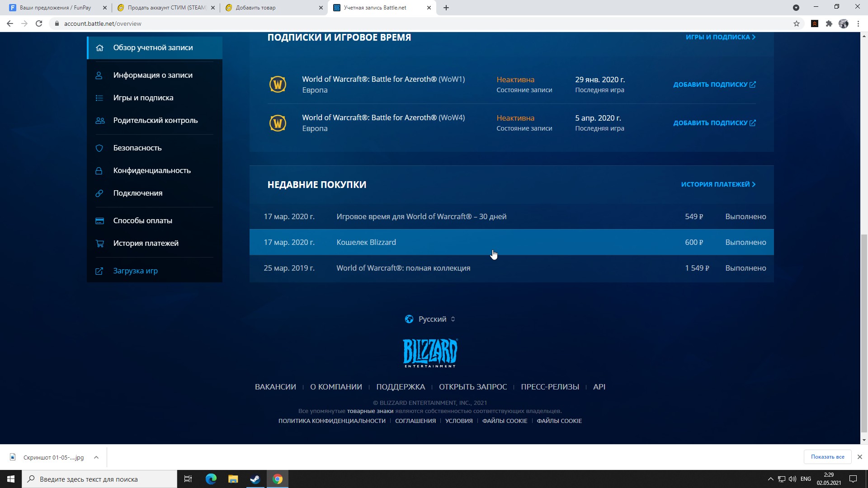Open File Explorer from the taskbar
Screen dimensions: 868x488
pyautogui.click(x=233, y=479)
